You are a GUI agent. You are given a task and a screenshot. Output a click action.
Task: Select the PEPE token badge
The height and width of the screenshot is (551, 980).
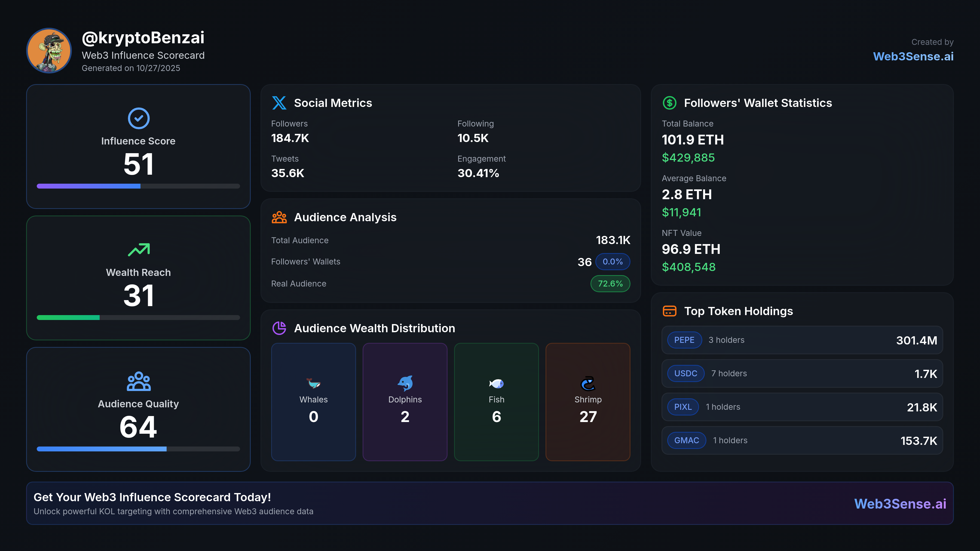[x=684, y=340]
